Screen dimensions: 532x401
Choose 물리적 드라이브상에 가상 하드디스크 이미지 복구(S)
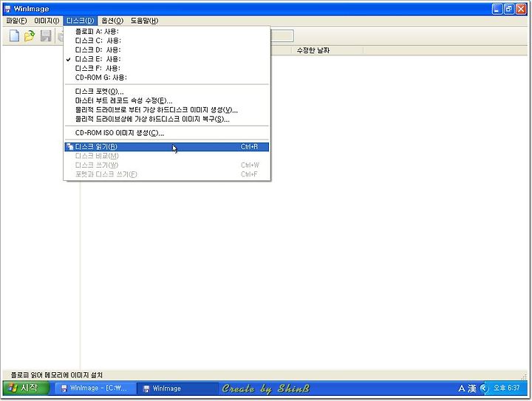coord(166,119)
